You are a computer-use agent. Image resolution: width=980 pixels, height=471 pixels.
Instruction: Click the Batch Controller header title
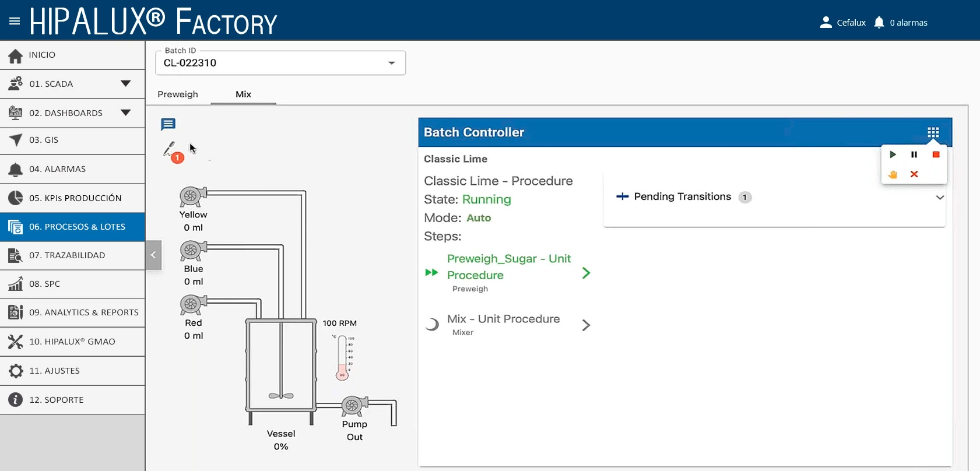(x=474, y=132)
